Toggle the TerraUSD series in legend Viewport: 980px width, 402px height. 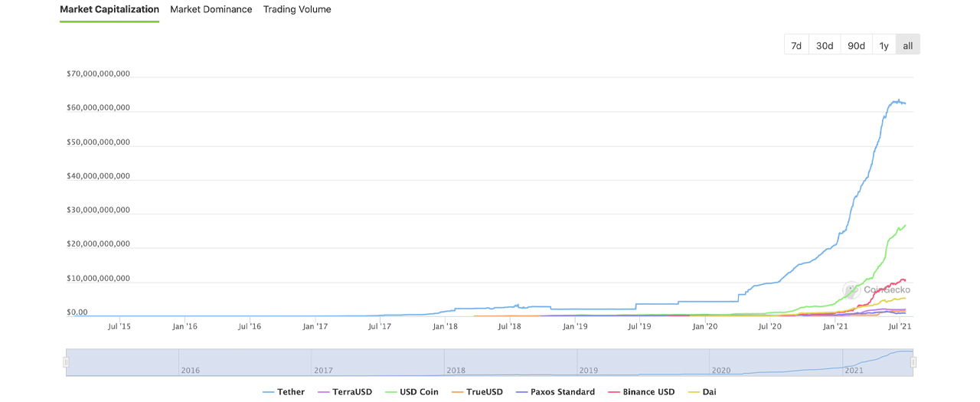(344, 392)
